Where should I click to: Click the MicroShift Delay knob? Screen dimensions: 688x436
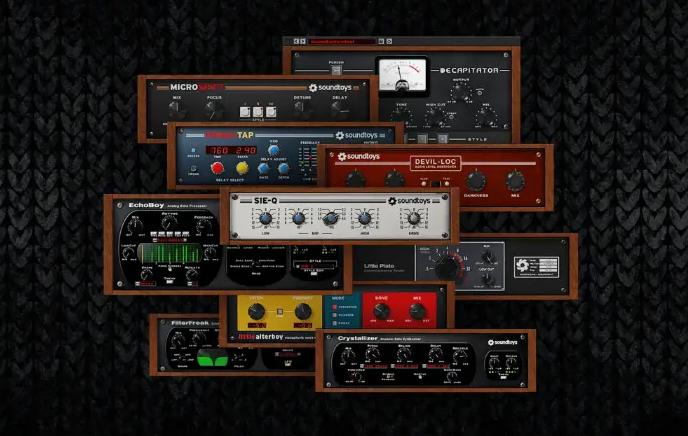[339, 110]
